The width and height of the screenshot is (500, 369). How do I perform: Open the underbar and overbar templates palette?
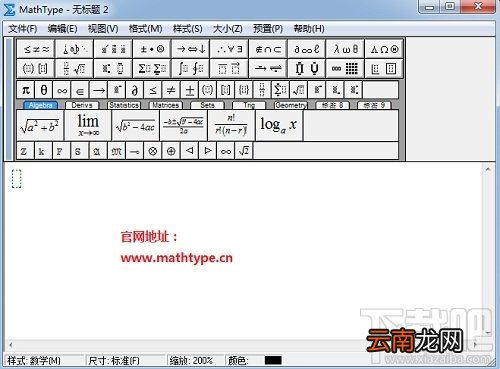pyautogui.click(x=229, y=69)
